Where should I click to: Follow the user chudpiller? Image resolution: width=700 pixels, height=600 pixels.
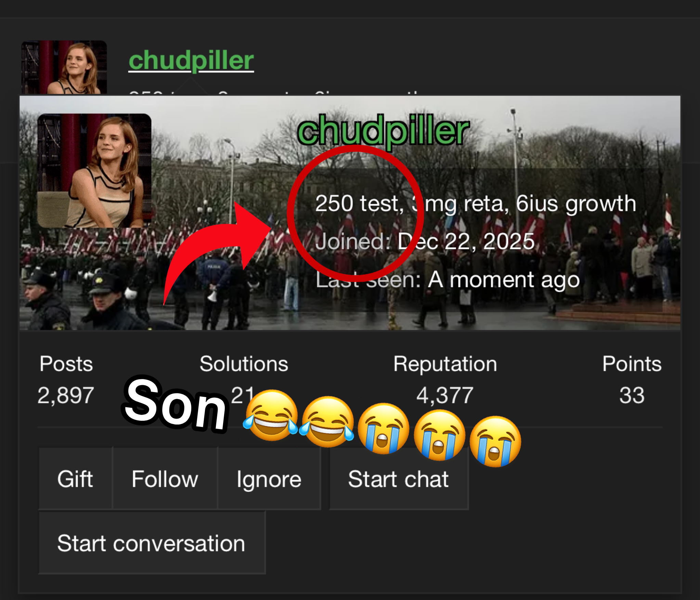coord(165,479)
